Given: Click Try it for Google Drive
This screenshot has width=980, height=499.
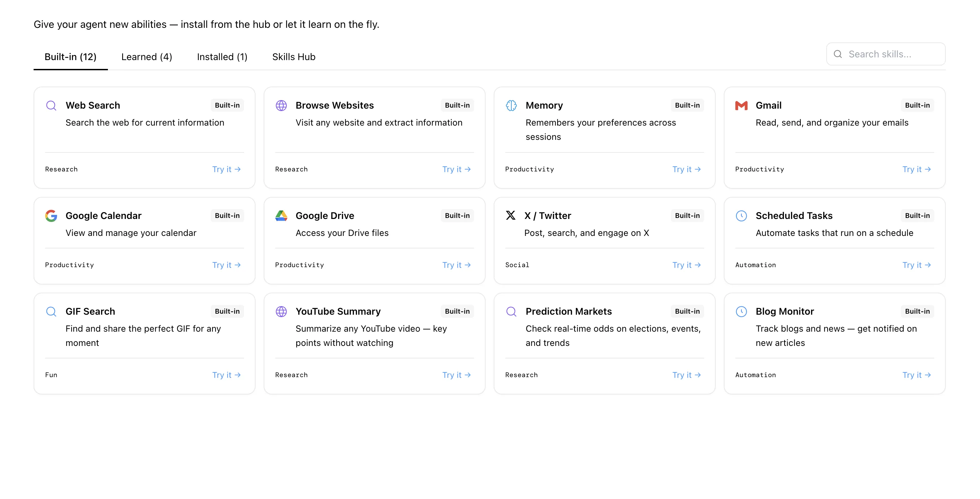Looking at the screenshot, I should coord(456,265).
